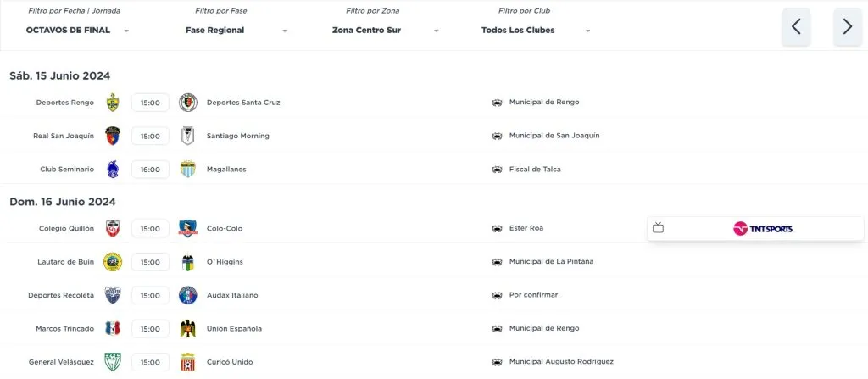This screenshot has width=868, height=379.
Task: Go to the previous matchday arrow
Action: [796, 26]
